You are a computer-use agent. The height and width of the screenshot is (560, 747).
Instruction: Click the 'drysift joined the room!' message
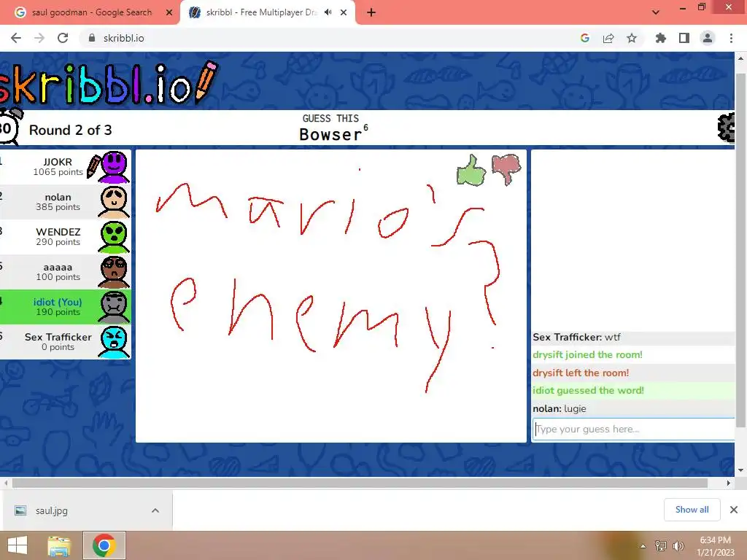587,355
